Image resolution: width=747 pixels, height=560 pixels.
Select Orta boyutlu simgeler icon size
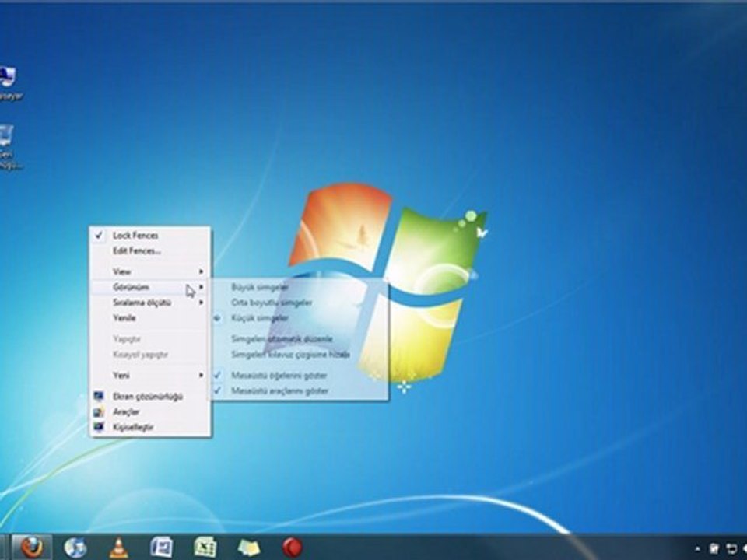click(x=299, y=303)
